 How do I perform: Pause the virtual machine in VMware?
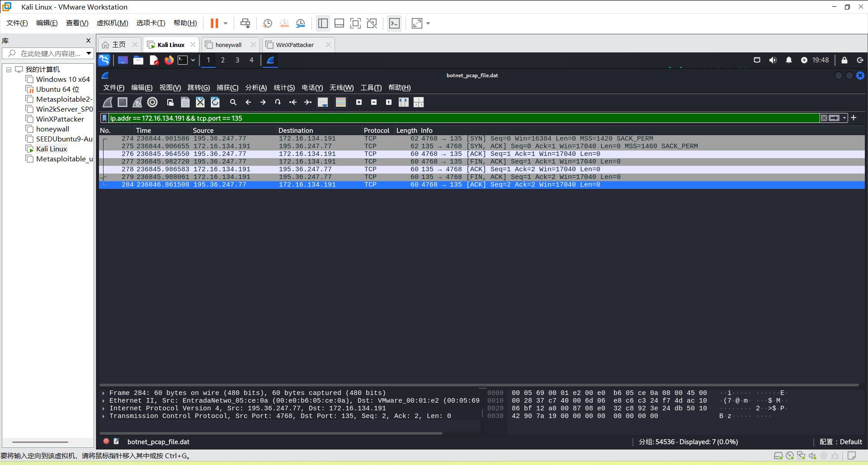(214, 23)
